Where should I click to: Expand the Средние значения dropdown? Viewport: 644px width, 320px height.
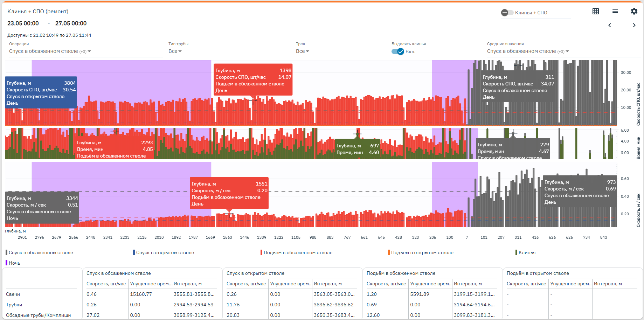coord(528,51)
